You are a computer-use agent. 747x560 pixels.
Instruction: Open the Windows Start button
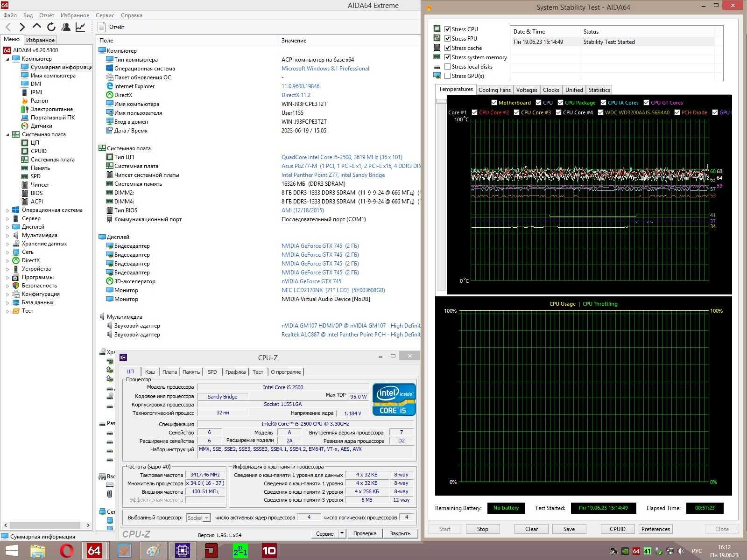click(11, 551)
